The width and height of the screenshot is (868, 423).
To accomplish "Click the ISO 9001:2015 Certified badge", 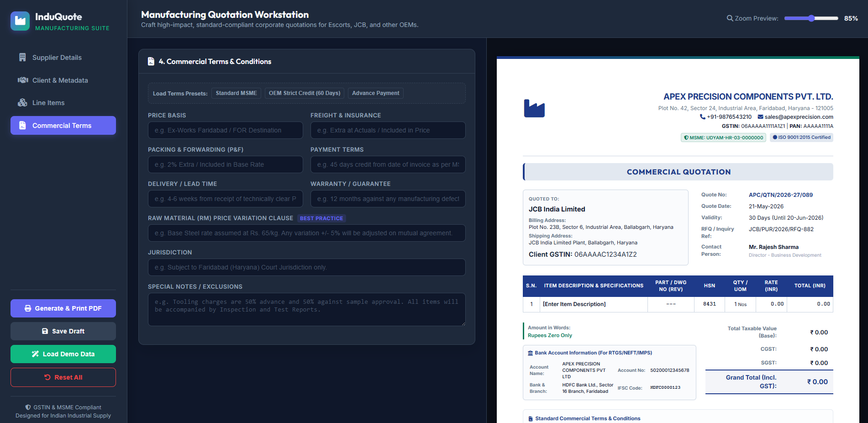I will click(802, 137).
